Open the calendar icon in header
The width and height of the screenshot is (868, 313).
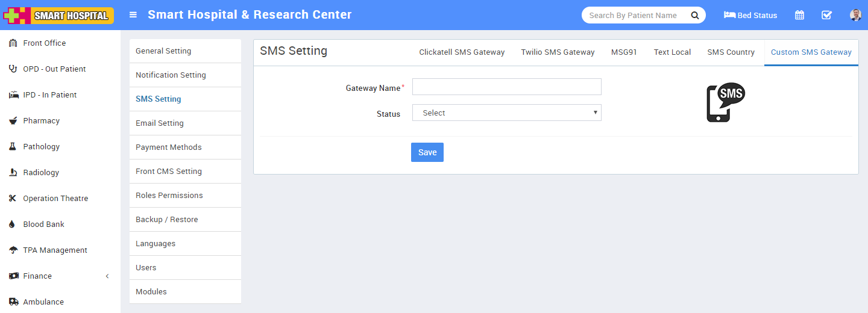799,15
